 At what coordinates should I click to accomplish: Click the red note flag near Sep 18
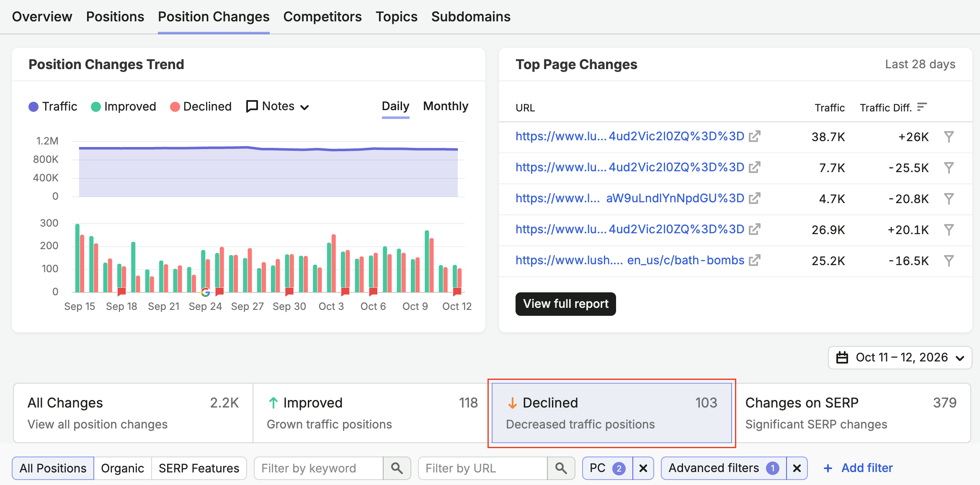[x=122, y=291]
